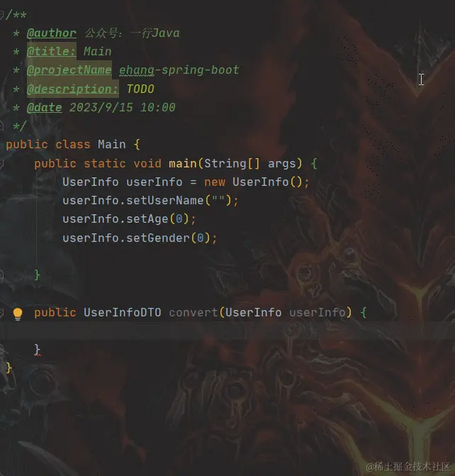Click the @title: tag in comment

tap(52, 51)
